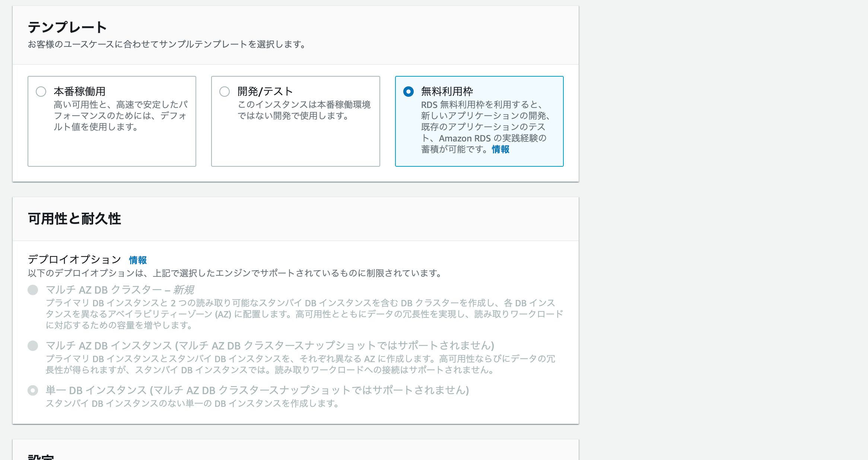Click the テンプレート section heading
This screenshot has height=460, width=868.
click(x=68, y=26)
